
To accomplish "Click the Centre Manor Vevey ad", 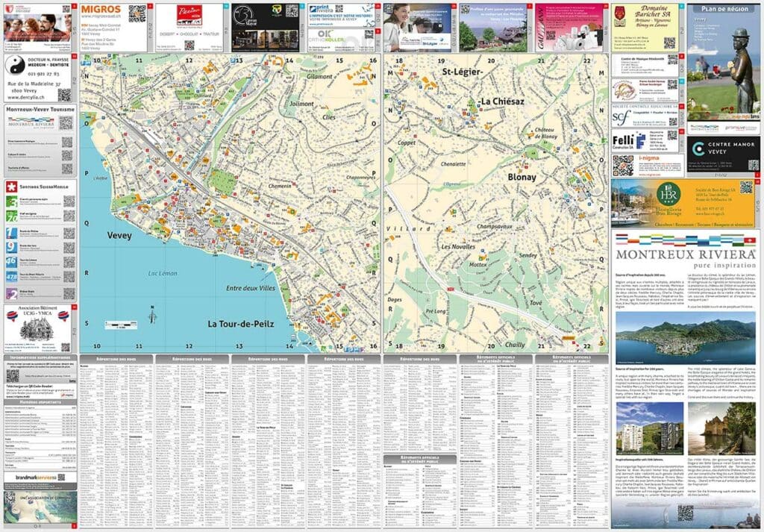I will click(x=723, y=154).
